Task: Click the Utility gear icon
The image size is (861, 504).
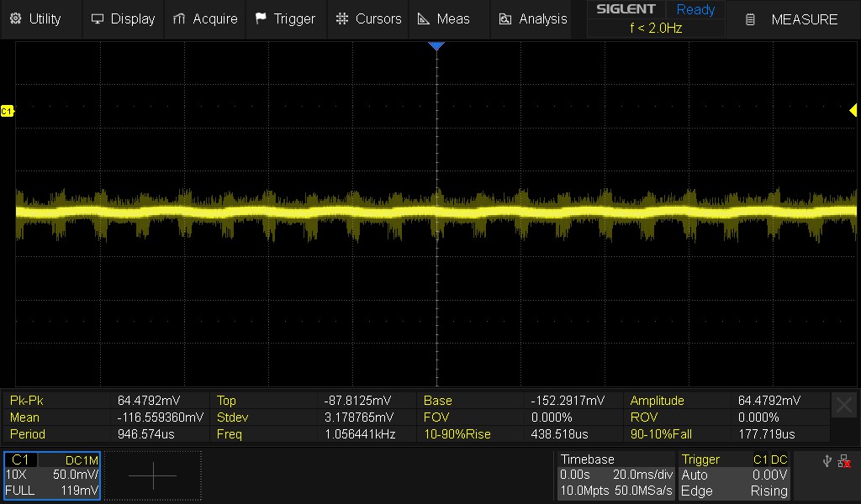Action: click(15, 18)
